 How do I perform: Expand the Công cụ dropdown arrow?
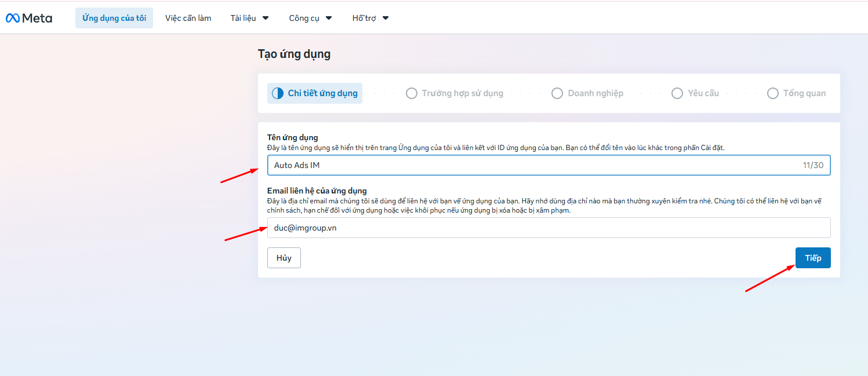[x=329, y=18]
